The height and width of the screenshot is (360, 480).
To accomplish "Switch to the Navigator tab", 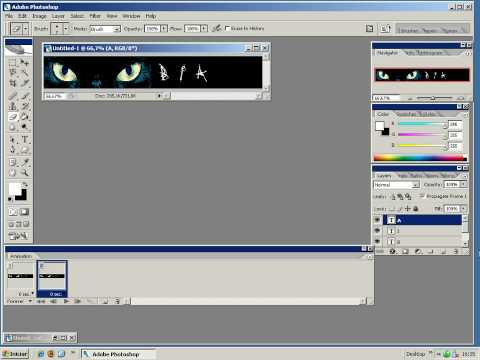I will 387,53.
